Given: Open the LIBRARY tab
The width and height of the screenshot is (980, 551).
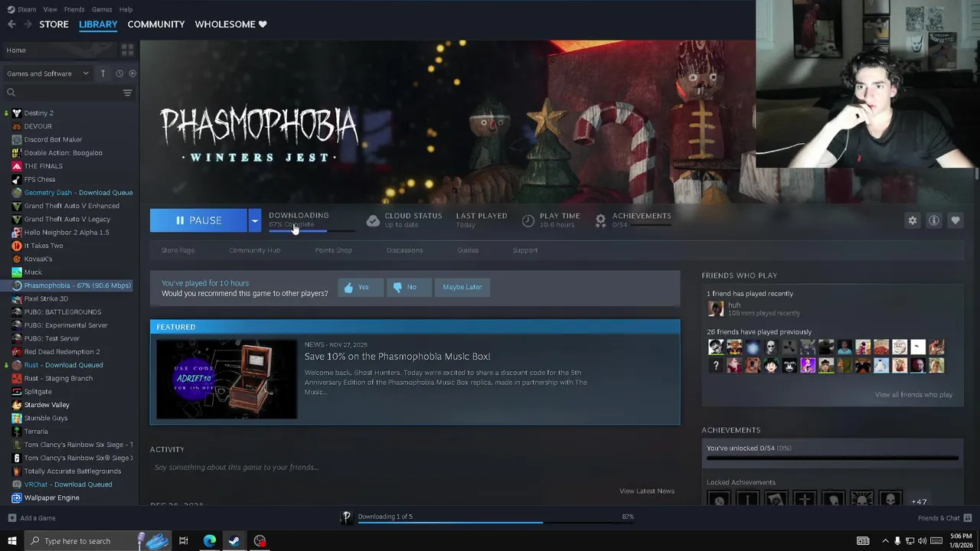Looking at the screenshot, I should click(x=98, y=24).
